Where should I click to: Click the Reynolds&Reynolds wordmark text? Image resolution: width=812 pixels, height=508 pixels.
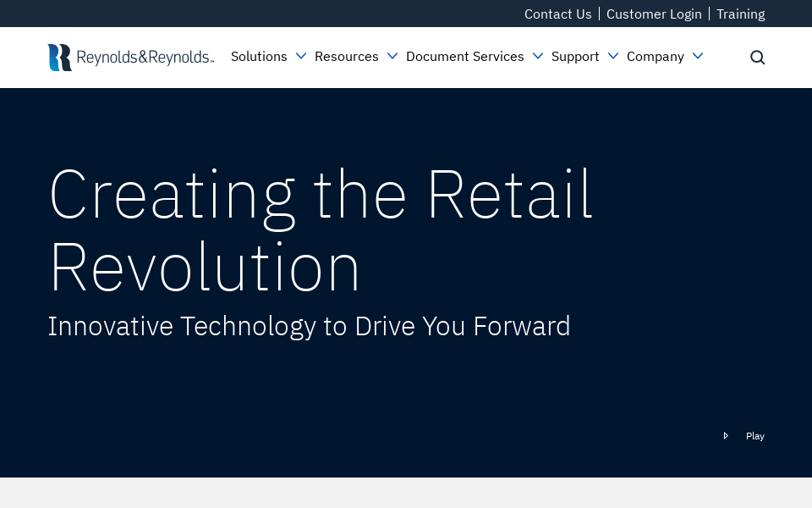coord(145,57)
